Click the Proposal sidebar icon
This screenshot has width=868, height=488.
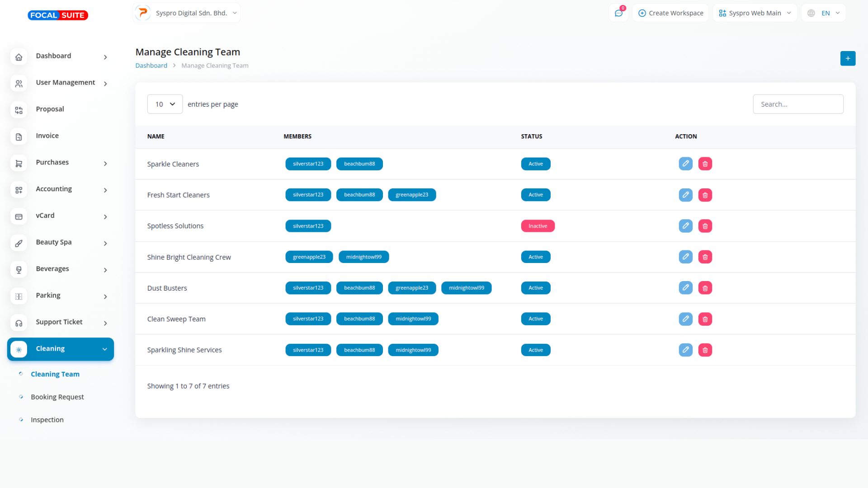[19, 110]
